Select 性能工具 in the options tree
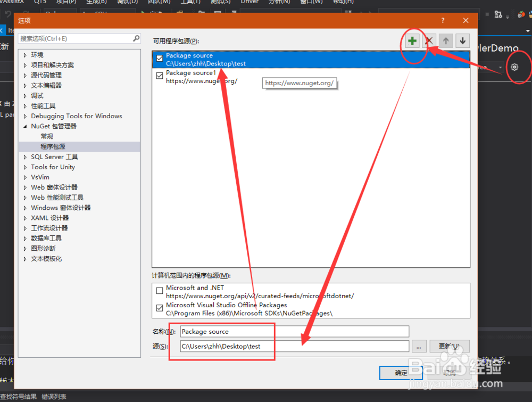The image size is (532, 402). click(x=43, y=106)
